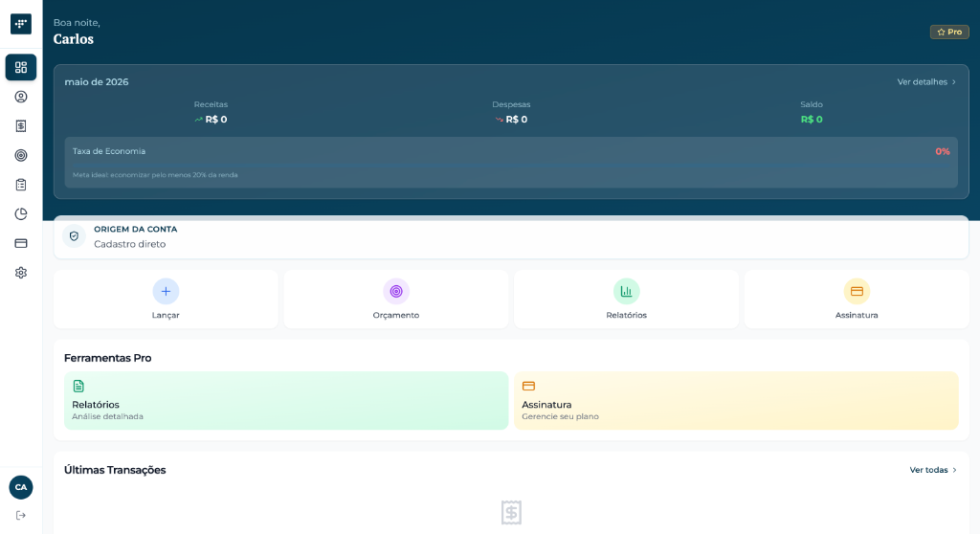Click the Pro badge with star
Image resolution: width=980 pixels, height=534 pixels.
point(949,32)
